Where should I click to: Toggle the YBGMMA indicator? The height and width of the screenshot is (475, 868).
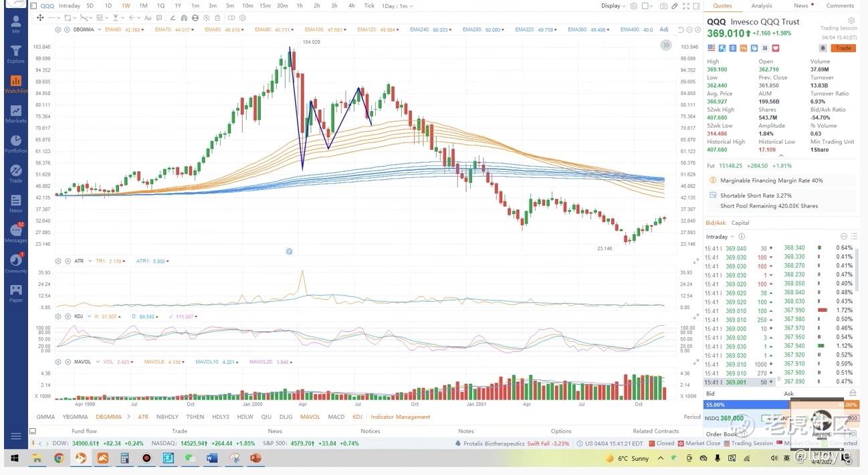pyautogui.click(x=76, y=417)
